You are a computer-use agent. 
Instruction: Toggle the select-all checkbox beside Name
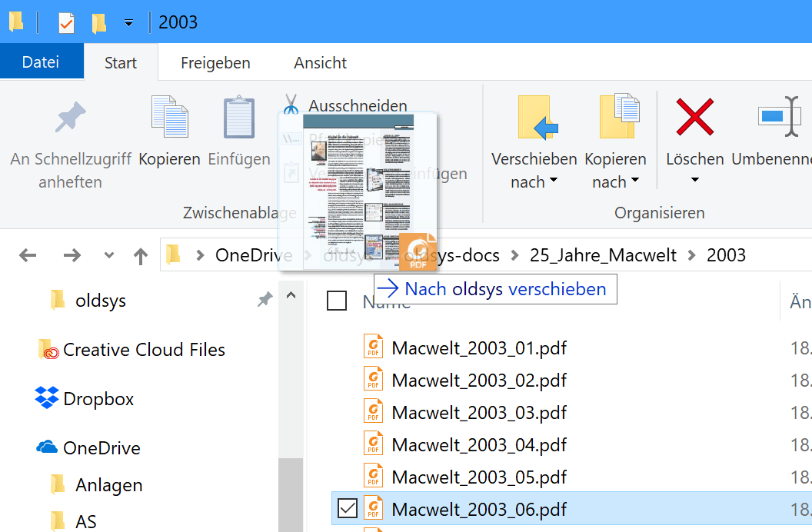point(337,301)
